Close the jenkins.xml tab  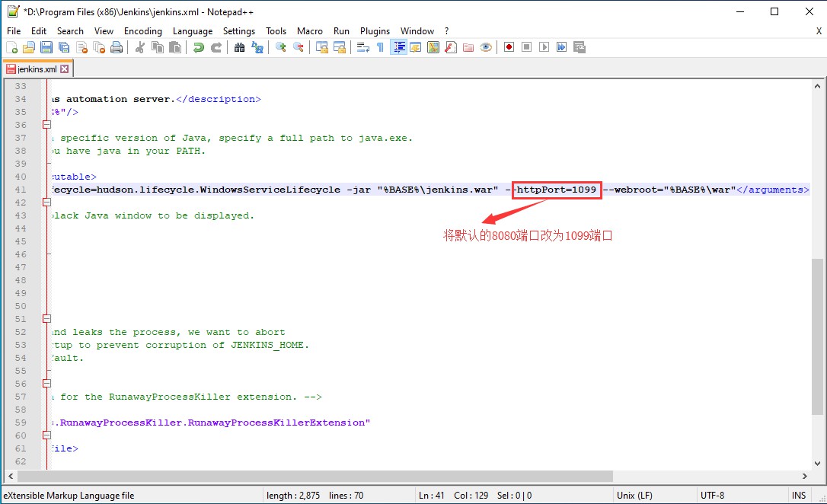tap(65, 69)
